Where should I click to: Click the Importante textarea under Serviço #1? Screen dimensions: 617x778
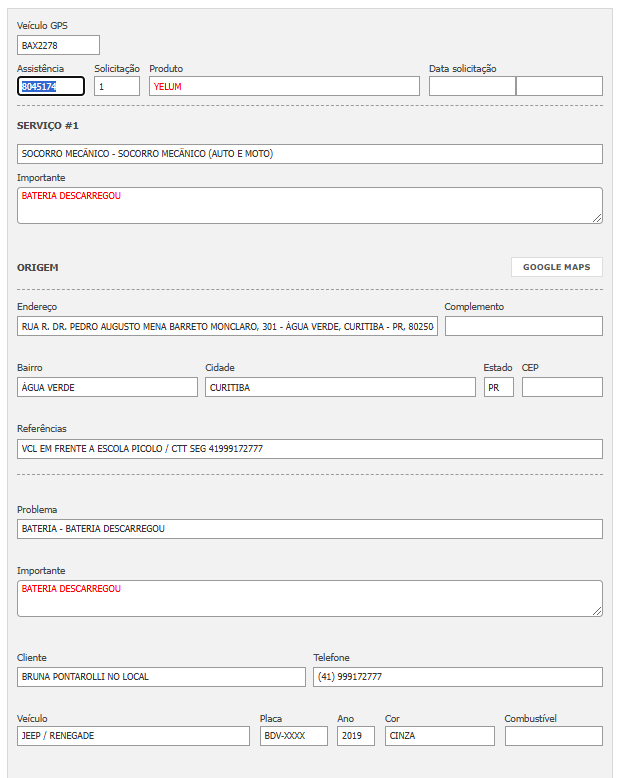(309, 205)
